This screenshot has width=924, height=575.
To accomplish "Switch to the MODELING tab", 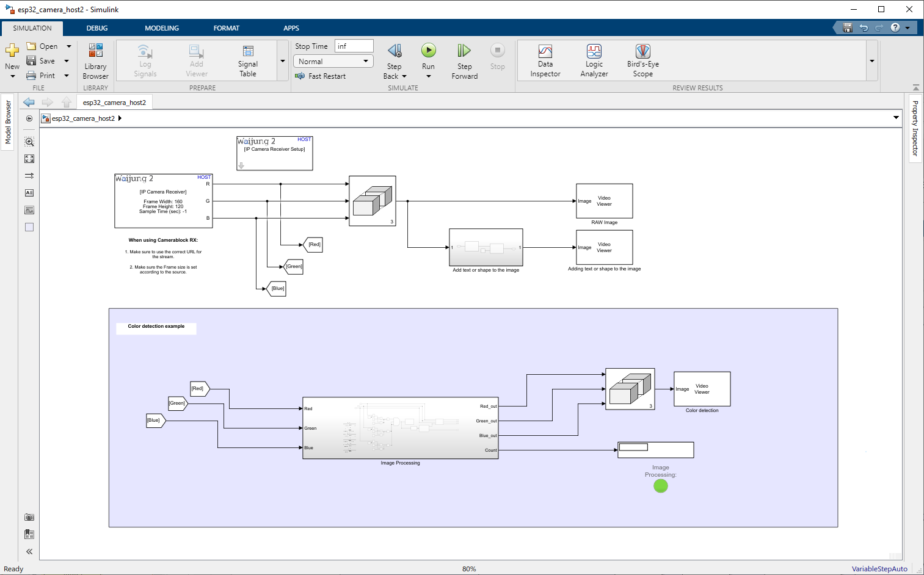I will 162,28.
